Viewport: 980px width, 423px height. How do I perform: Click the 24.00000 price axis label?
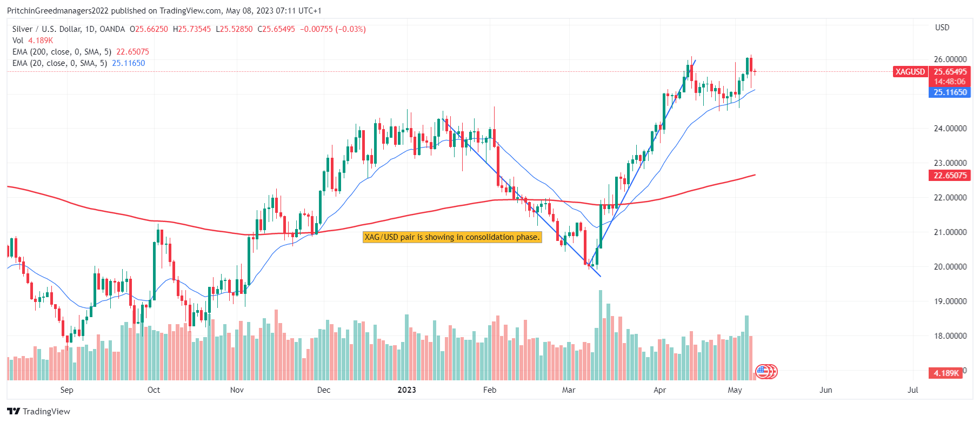pyautogui.click(x=950, y=129)
